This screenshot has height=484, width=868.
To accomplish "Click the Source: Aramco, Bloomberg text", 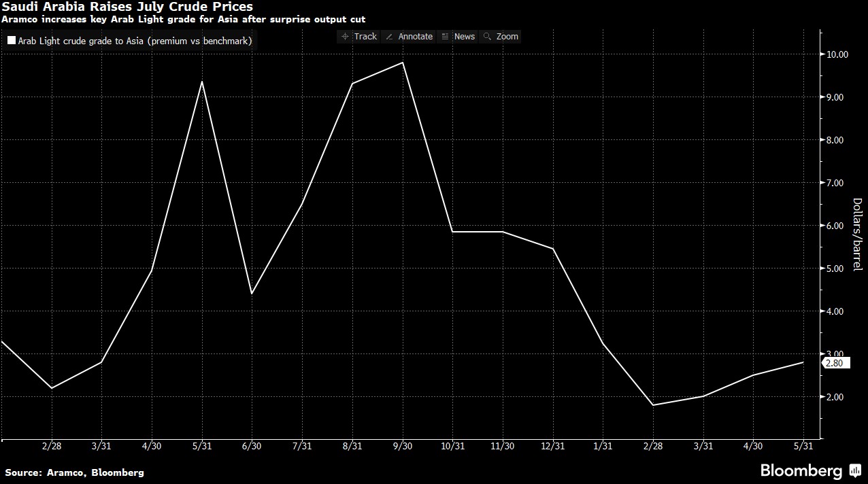I will [74, 472].
